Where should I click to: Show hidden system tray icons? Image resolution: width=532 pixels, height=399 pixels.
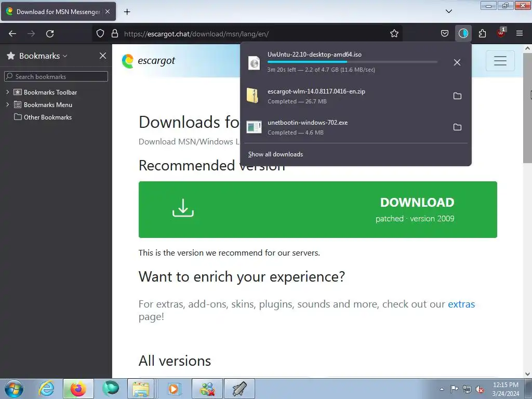pos(442,389)
